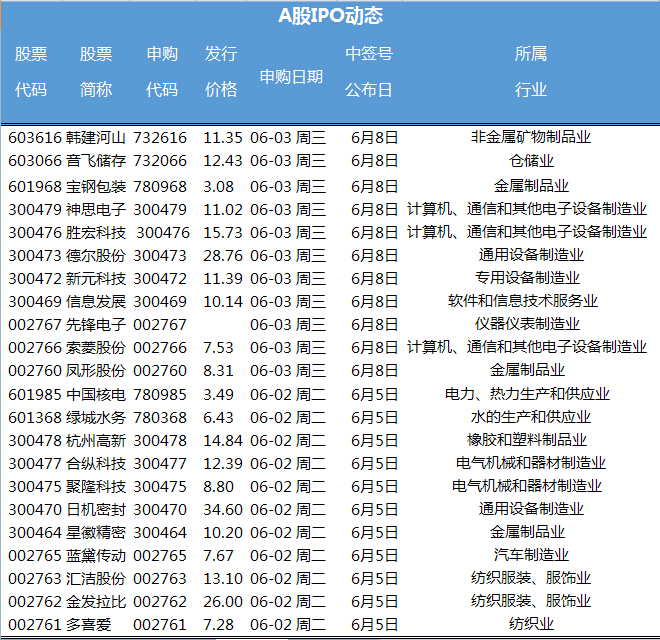Select industry cell 纺织业
The width and height of the screenshot is (660, 640).
pos(531,624)
